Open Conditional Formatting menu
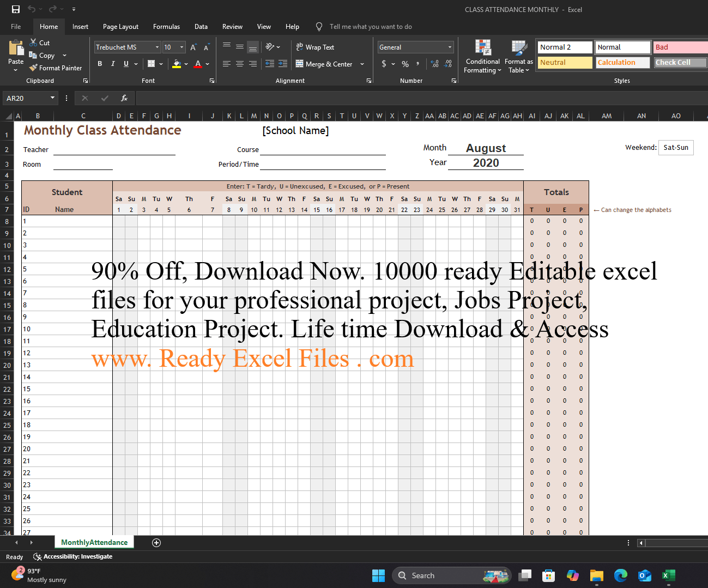The width and height of the screenshot is (708, 588). (x=482, y=57)
